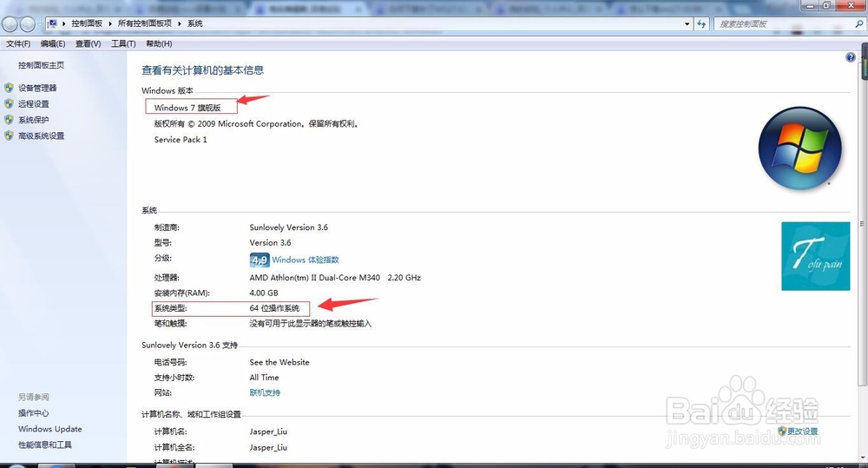Open 远程设置 in sidebar
The height and width of the screenshot is (468, 868).
[33, 104]
